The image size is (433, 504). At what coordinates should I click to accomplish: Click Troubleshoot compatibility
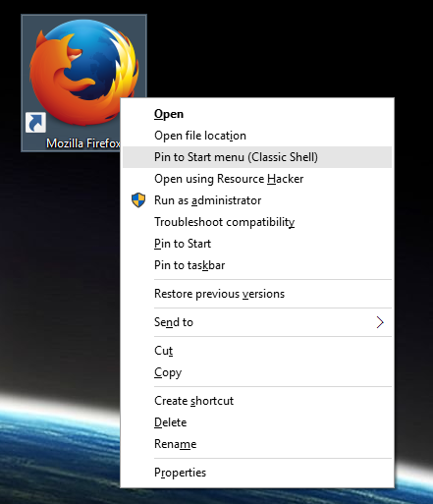tap(257, 222)
